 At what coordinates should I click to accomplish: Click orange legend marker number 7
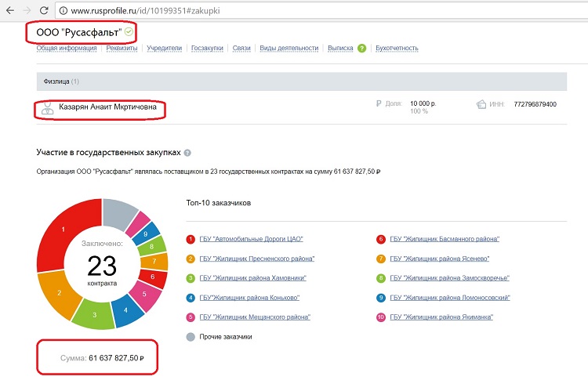tap(381, 259)
